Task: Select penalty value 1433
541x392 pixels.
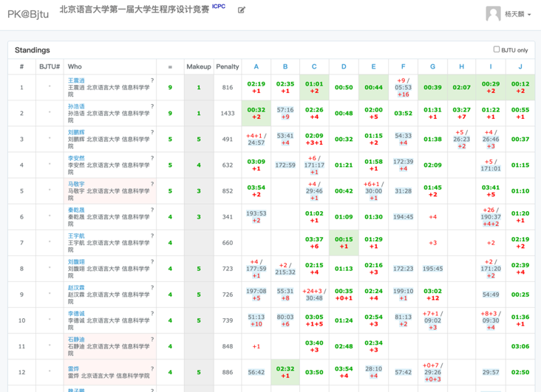Action: (228, 113)
